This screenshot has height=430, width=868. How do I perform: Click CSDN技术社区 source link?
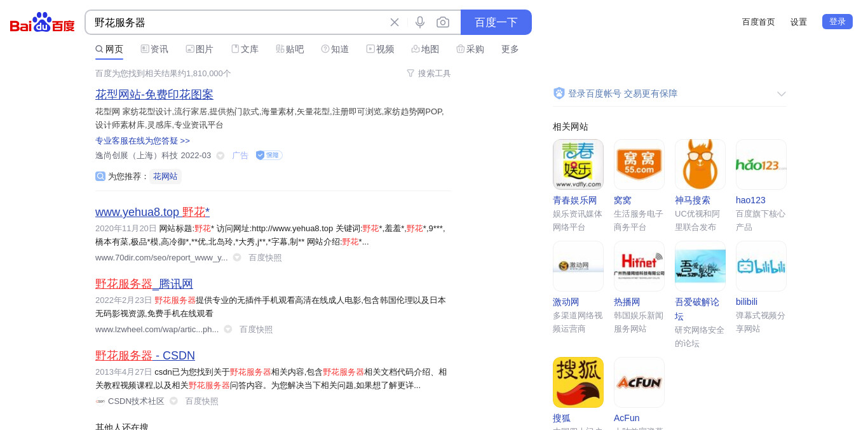tap(136, 401)
